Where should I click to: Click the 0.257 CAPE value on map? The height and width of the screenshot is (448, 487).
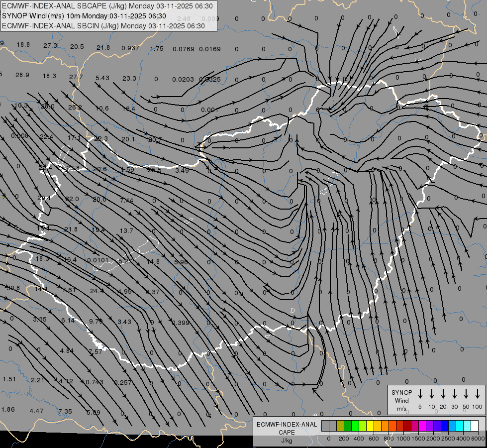(x=123, y=383)
